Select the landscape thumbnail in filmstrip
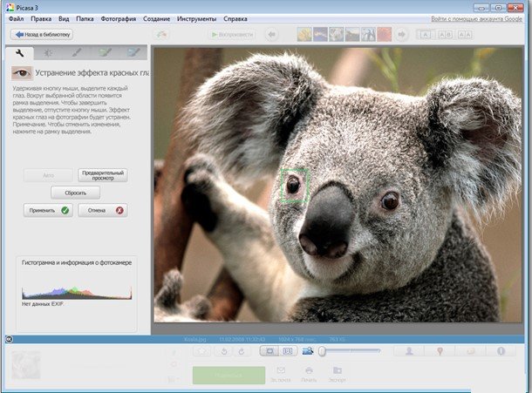Viewport: 532px width, 393px height. (x=352, y=35)
